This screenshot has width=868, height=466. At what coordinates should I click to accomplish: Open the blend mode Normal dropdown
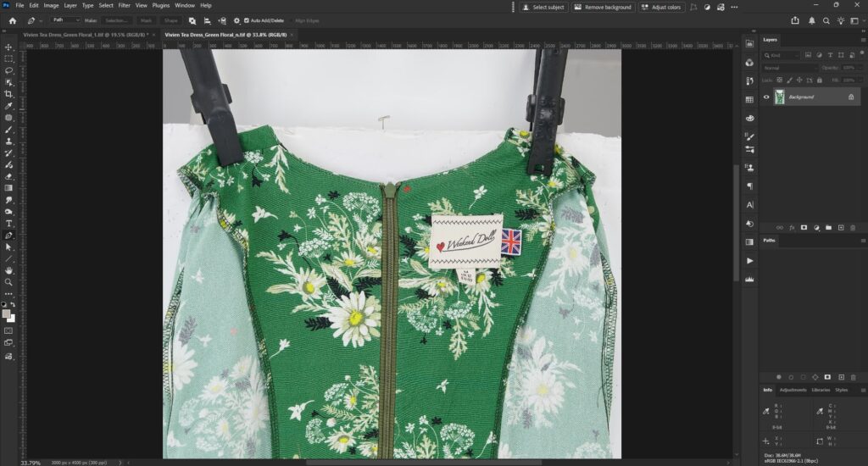[x=790, y=68]
